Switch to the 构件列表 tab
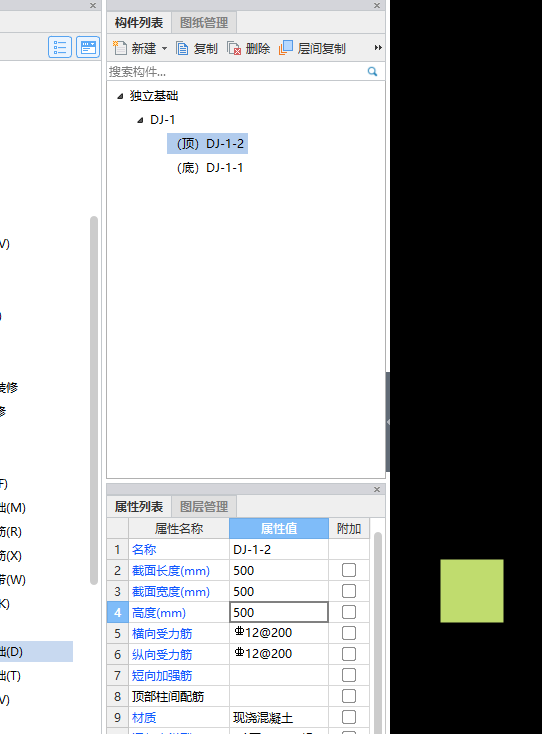The height and width of the screenshot is (734, 542). [139, 22]
